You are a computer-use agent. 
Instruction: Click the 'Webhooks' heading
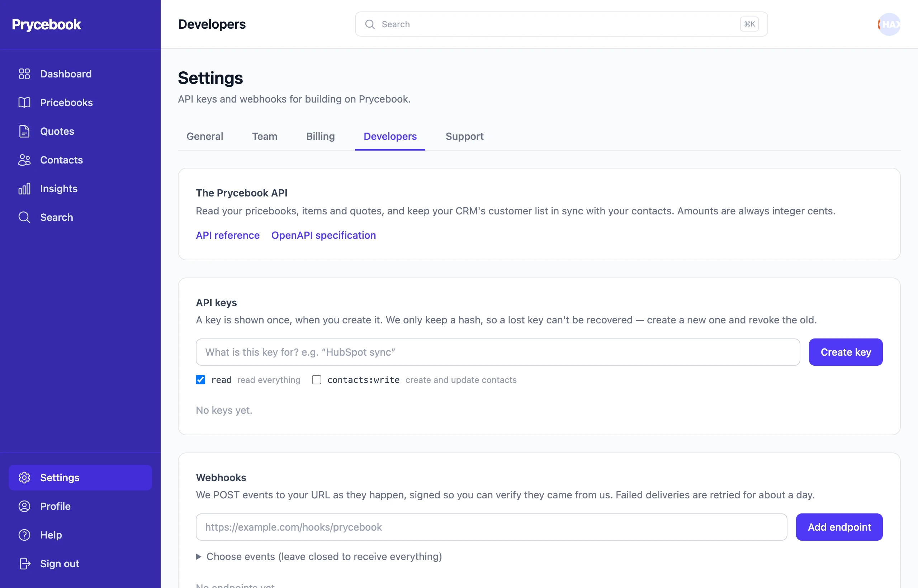221,477
